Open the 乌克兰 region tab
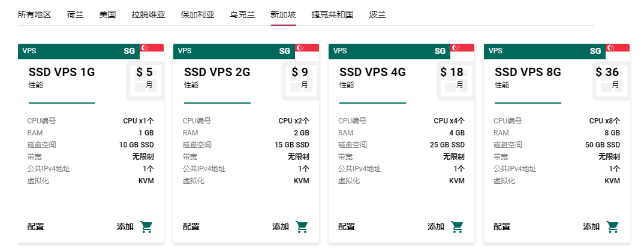The height and width of the screenshot is (251, 644). coord(242,14)
